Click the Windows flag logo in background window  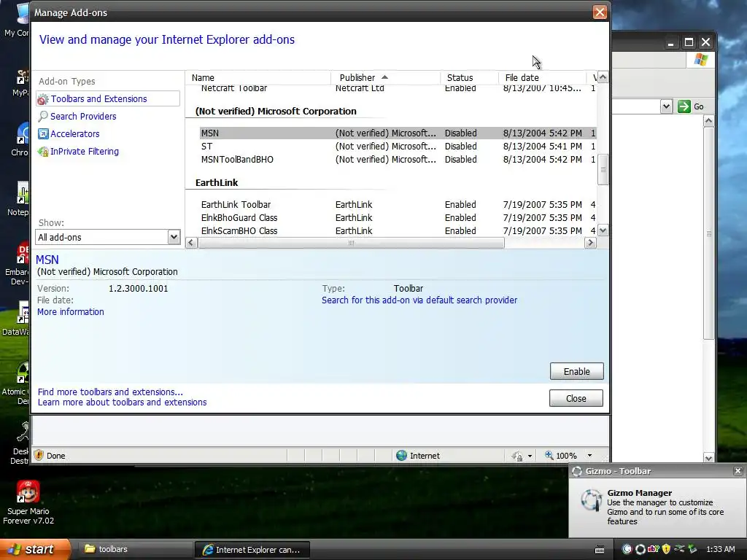pos(701,60)
